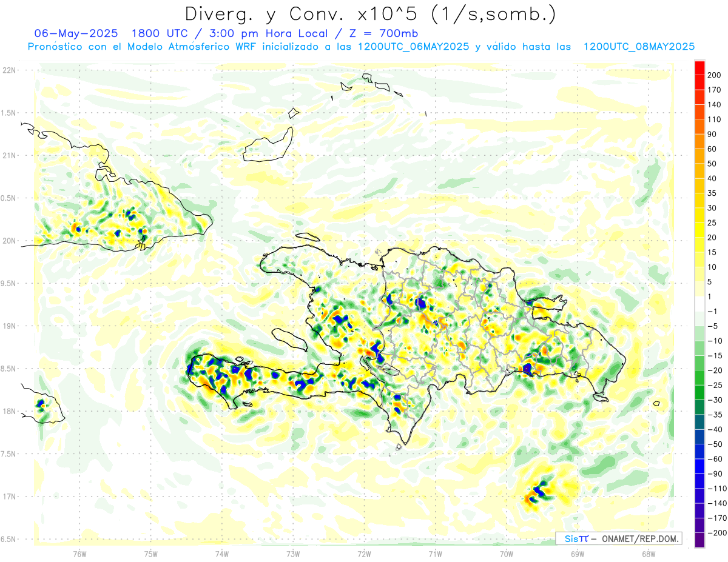
Task: Click the '72W' longitude label
Action: point(364,554)
